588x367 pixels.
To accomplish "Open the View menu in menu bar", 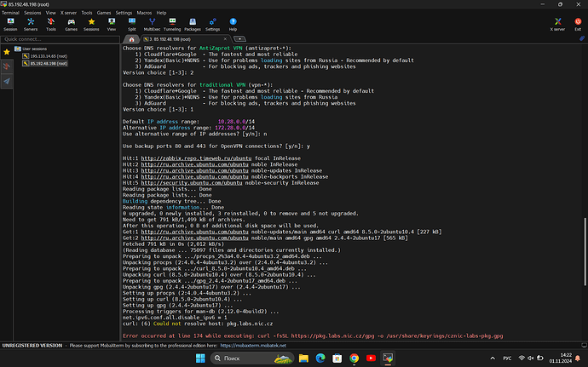I will point(50,13).
